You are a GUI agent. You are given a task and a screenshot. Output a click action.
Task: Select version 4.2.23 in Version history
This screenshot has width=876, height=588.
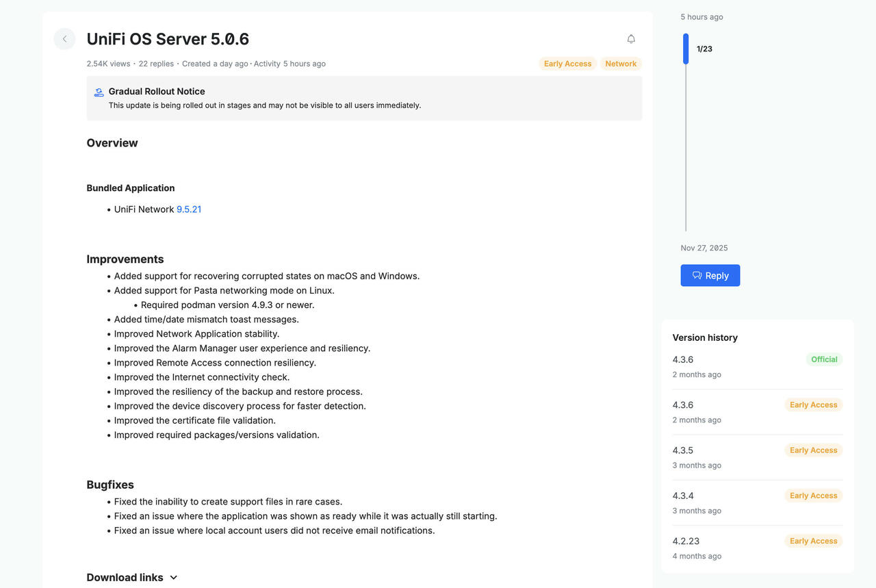[x=685, y=541]
